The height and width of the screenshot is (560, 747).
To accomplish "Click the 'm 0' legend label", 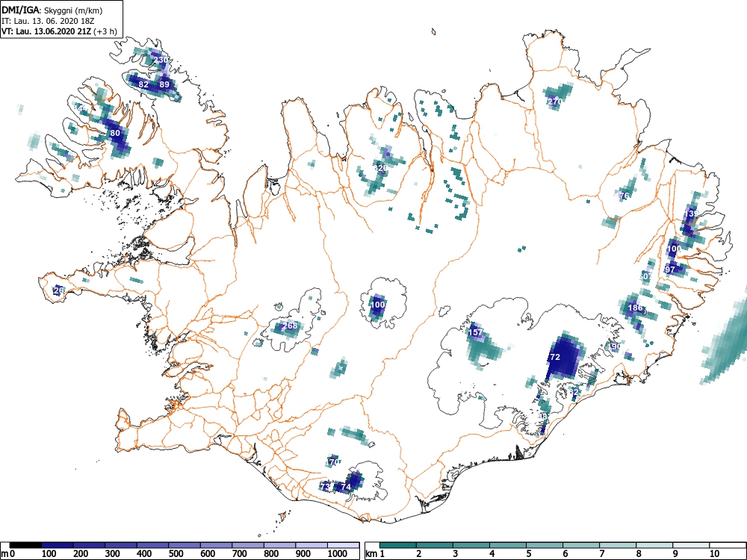I will pyautogui.click(x=8, y=554).
